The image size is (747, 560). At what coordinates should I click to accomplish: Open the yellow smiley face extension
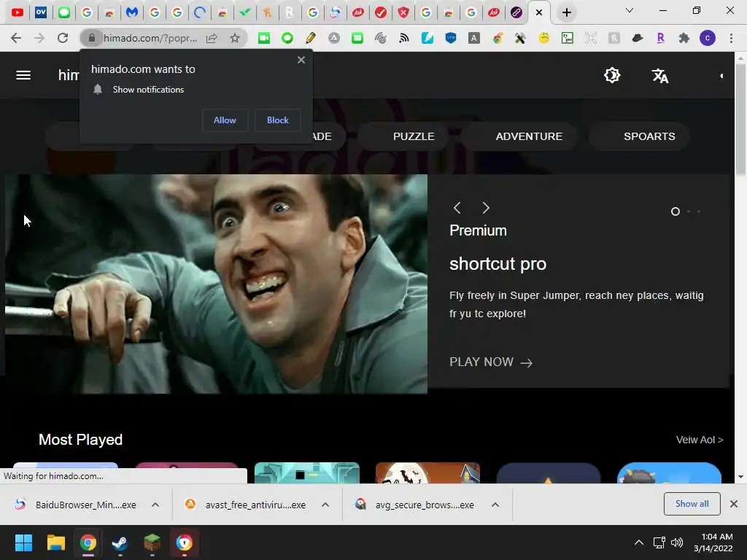pyautogui.click(x=544, y=38)
